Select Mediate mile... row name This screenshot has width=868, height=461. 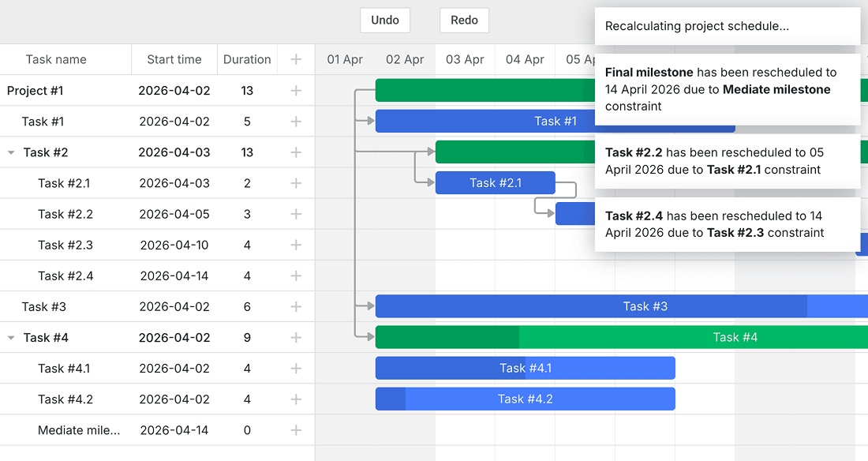(79, 430)
